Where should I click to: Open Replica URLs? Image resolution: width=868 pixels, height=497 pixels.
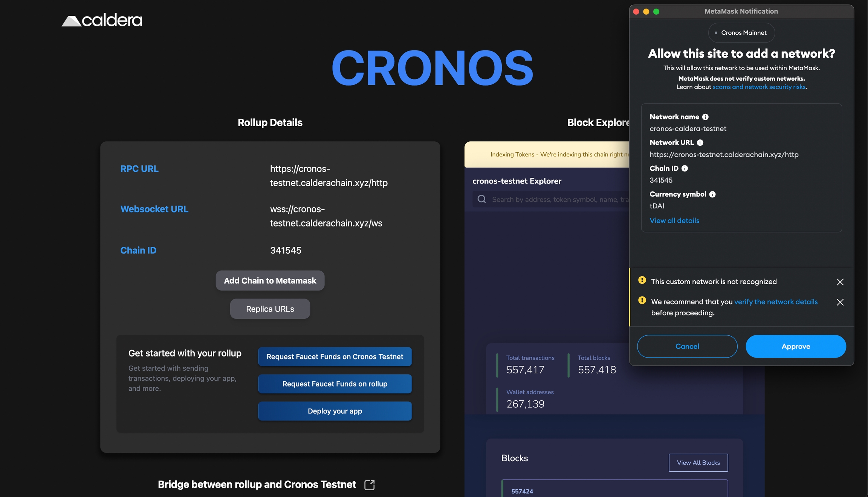(270, 309)
